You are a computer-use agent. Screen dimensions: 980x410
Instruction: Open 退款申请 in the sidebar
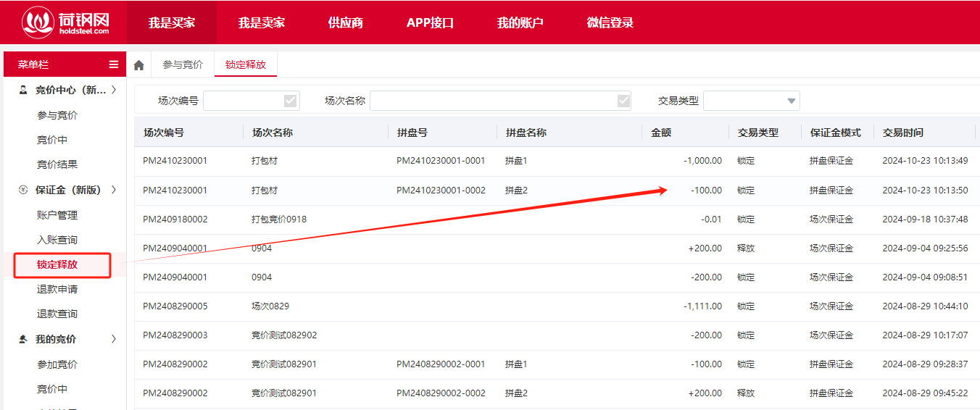(x=57, y=289)
